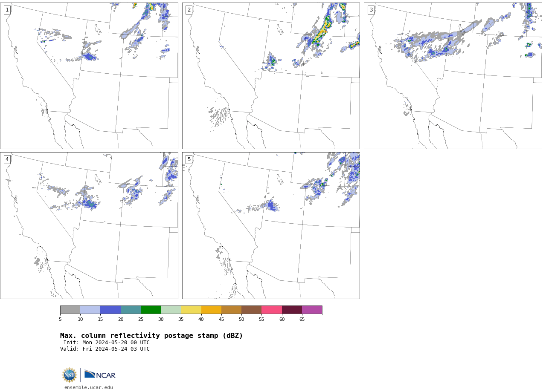Viewport: 546px width, 392px height.
Task: Click the teal 20-25 dBZ swatch
Action: click(131, 310)
